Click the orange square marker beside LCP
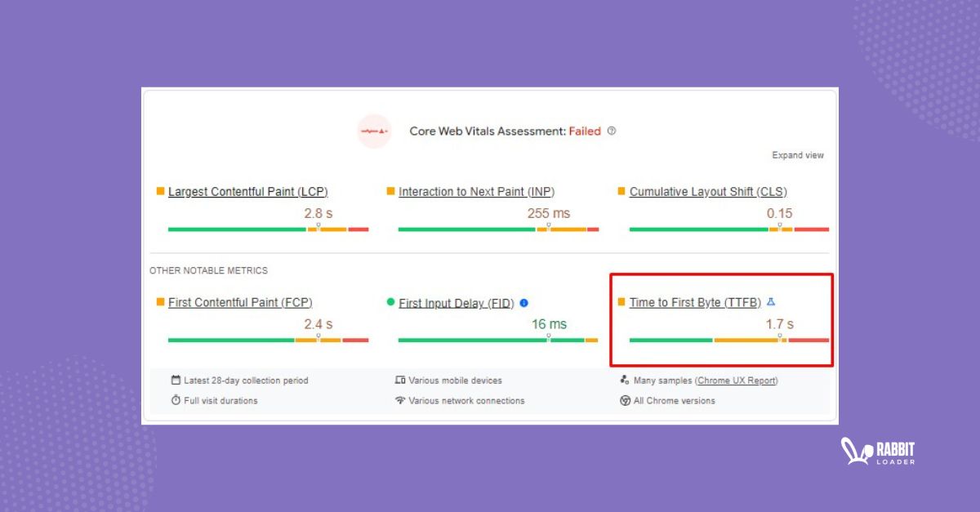980x512 pixels. (159, 190)
